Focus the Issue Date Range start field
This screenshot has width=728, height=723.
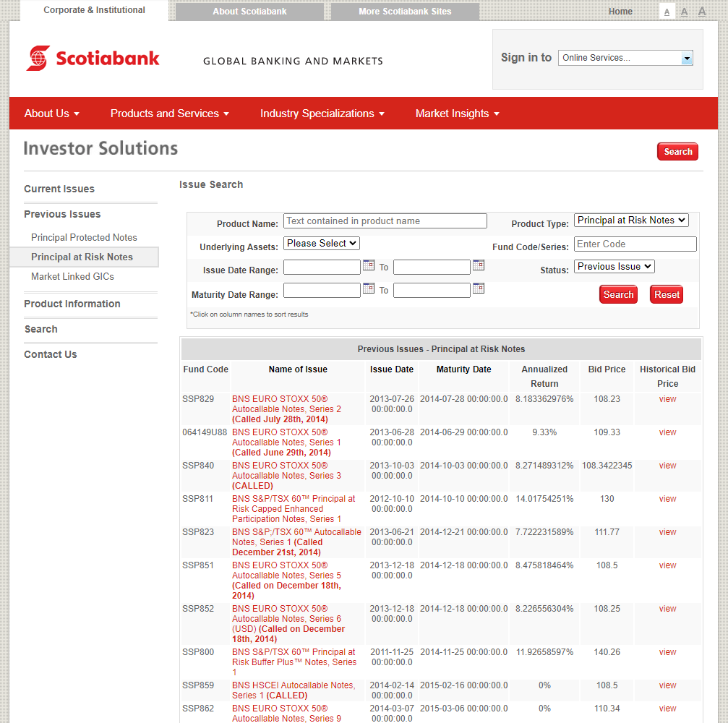322,267
